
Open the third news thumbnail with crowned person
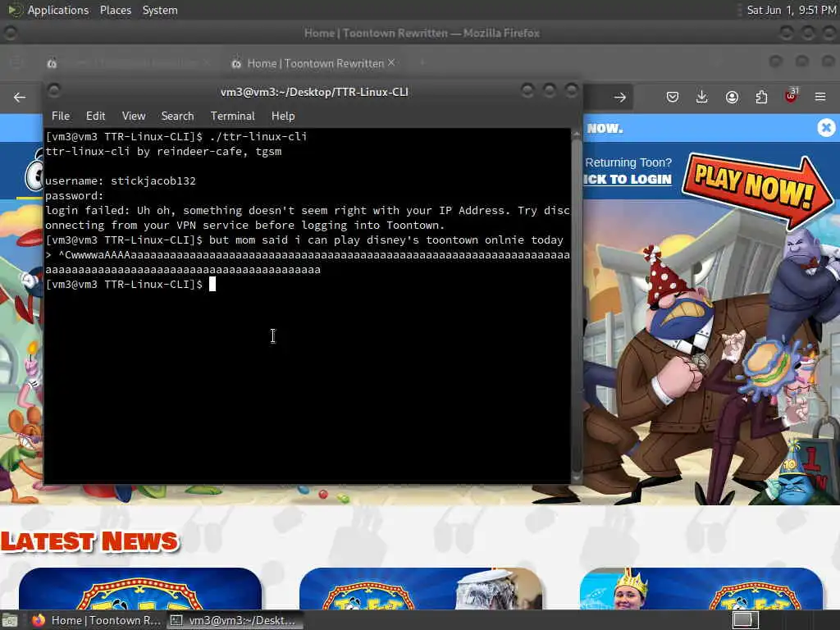coord(701,588)
